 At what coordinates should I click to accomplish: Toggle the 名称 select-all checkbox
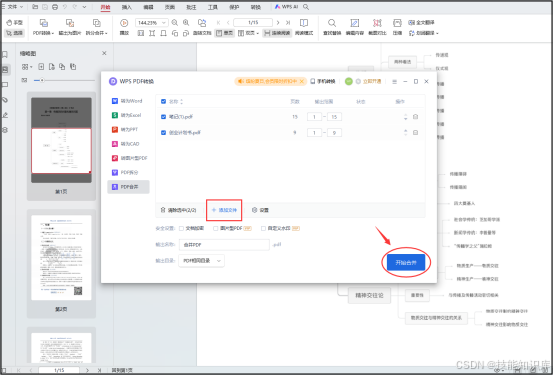pos(163,101)
